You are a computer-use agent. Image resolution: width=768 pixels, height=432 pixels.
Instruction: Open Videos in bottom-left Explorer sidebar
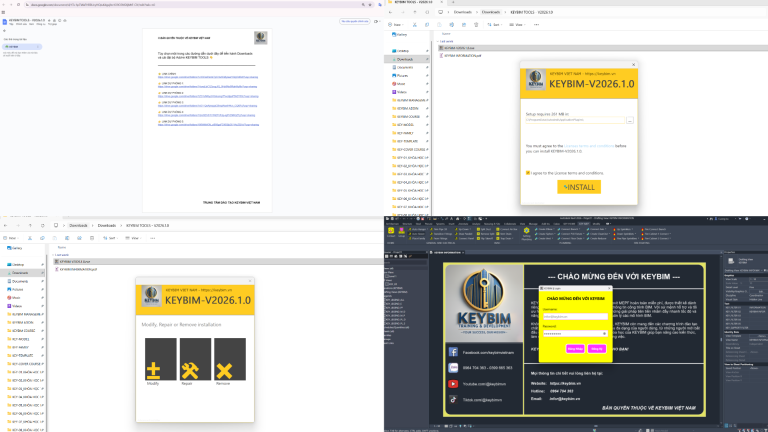tap(15, 306)
